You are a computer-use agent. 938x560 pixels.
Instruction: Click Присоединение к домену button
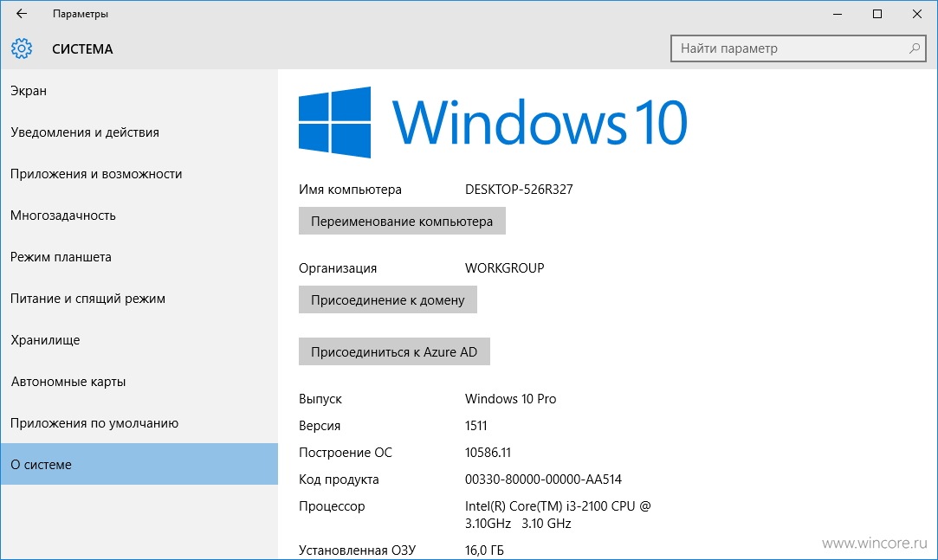(x=388, y=299)
